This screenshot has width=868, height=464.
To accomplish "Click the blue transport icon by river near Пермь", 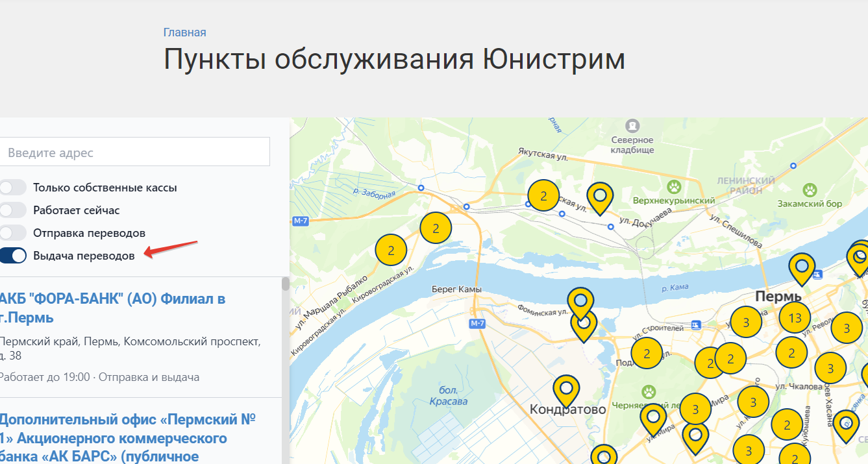I will coord(819,274).
